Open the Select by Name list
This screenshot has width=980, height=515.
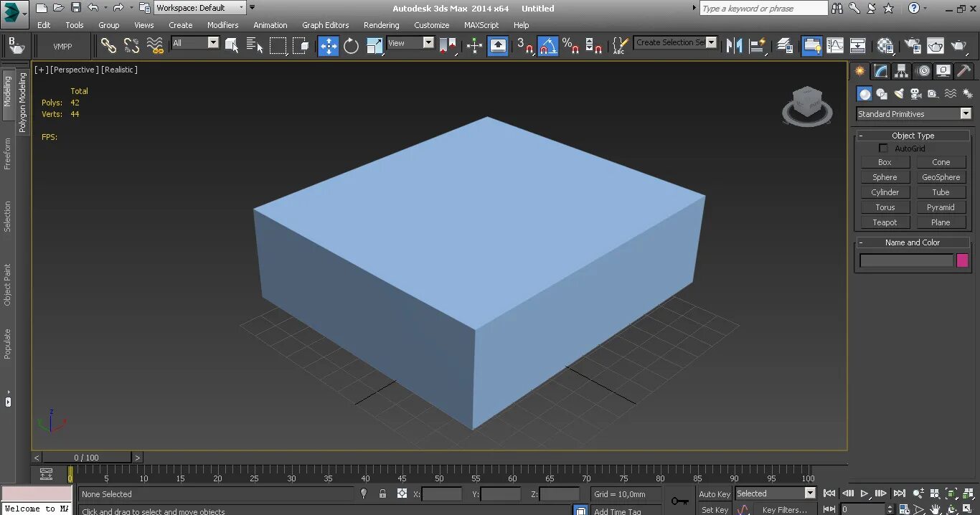coord(255,46)
